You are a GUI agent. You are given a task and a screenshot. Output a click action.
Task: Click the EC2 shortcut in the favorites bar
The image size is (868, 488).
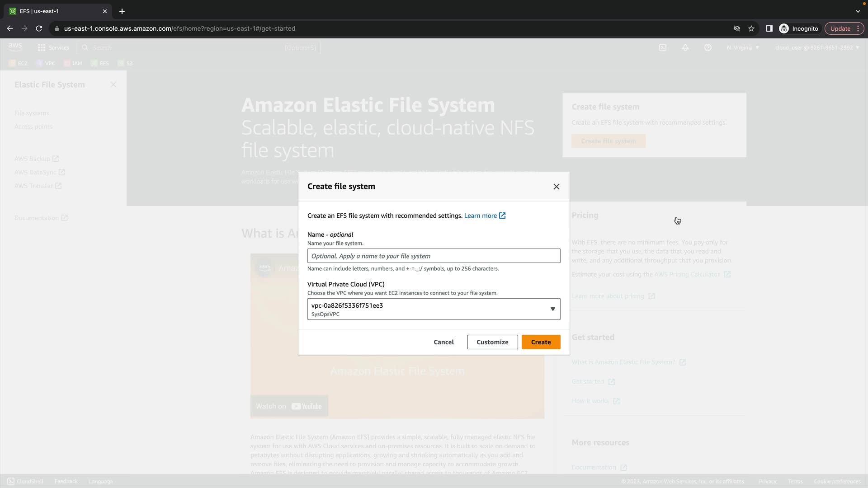pyautogui.click(x=18, y=63)
